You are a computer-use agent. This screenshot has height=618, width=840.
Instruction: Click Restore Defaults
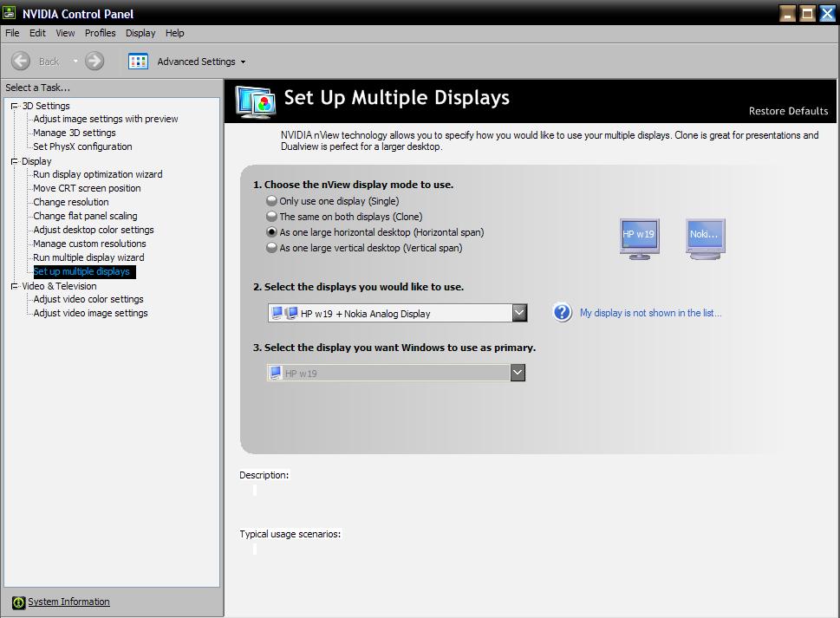[788, 111]
